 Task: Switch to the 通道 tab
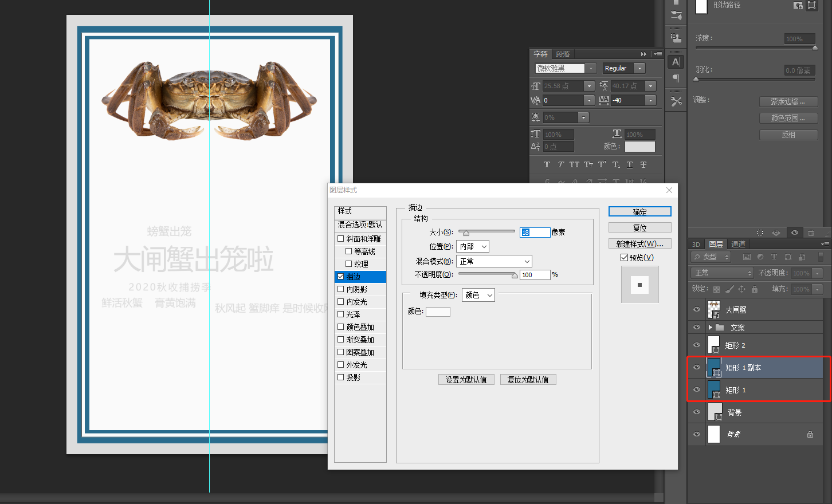pos(738,245)
